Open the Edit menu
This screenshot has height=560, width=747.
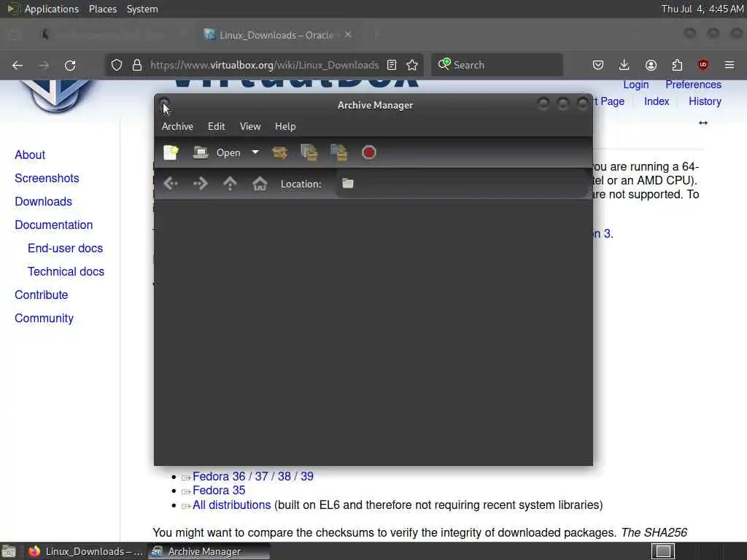coord(216,126)
